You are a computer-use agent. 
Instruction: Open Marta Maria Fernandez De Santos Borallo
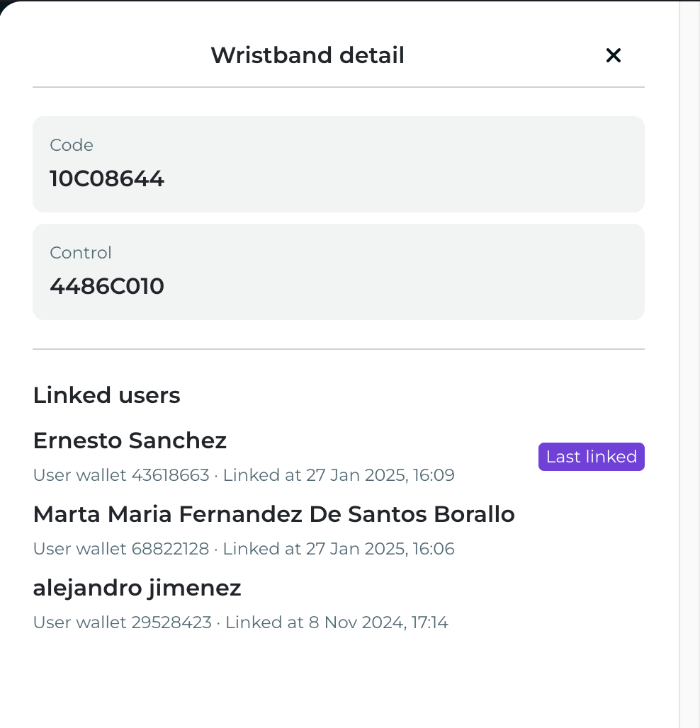(273, 514)
